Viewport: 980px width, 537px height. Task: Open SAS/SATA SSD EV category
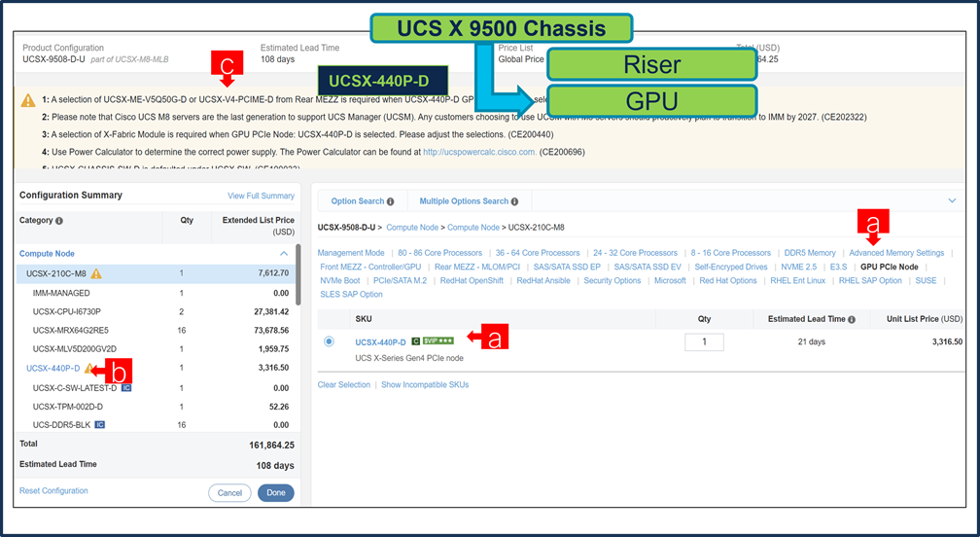647,267
